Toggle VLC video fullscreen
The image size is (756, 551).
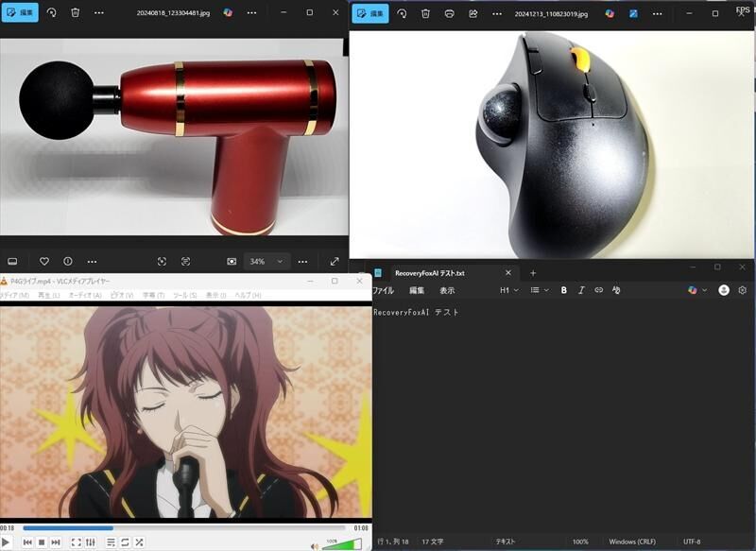77,542
